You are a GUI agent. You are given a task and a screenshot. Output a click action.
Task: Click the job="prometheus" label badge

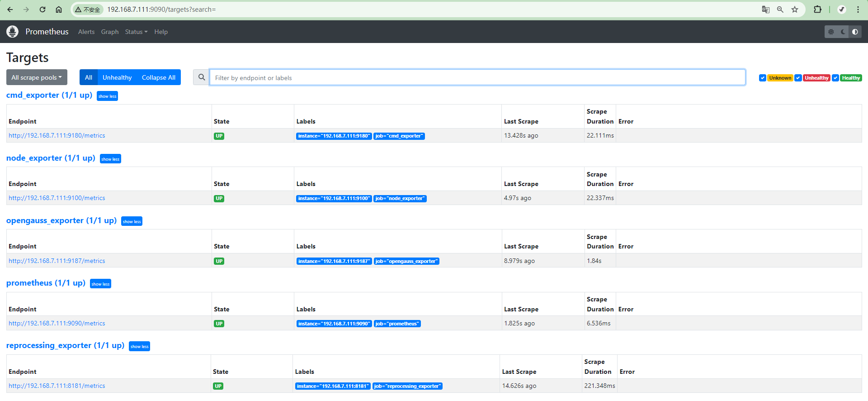(x=397, y=324)
